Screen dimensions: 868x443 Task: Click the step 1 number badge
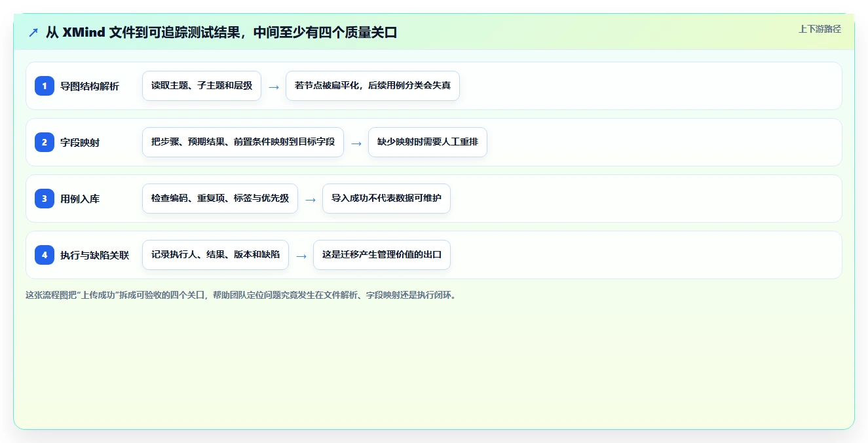(x=45, y=86)
